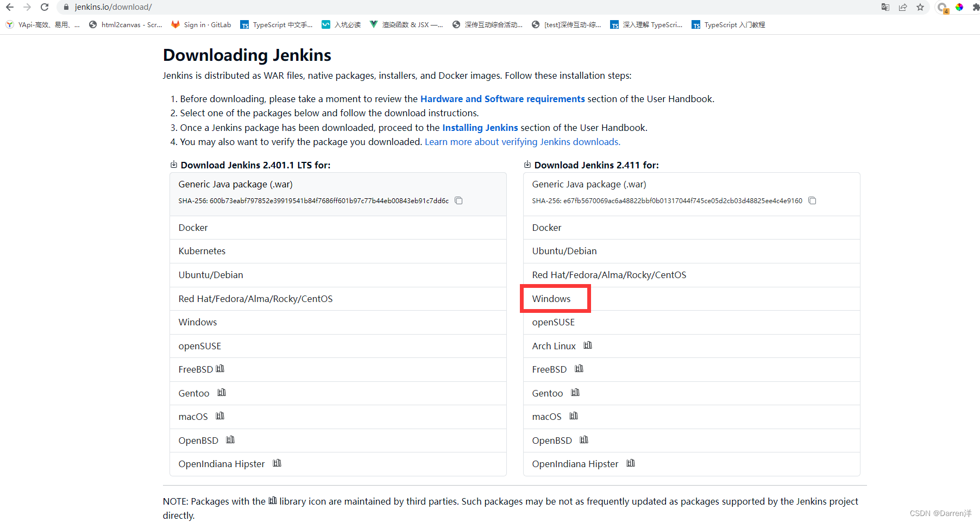Screen dimensions: 980x522
Task: Select OpenIndiana Hipster in LTS column
Action: pos(338,464)
